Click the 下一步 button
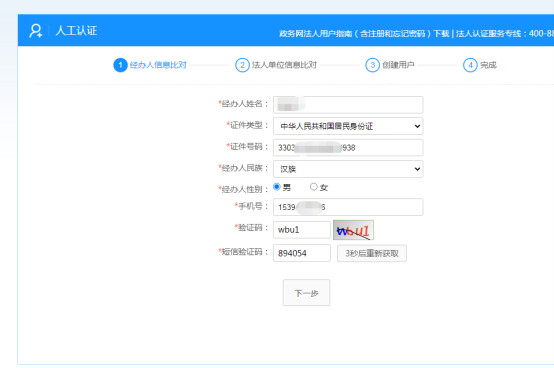The height and width of the screenshot is (368, 554). [306, 293]
